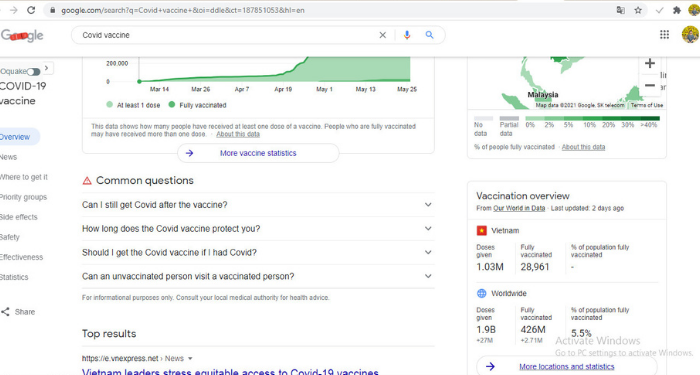
Task: Click the 'Mar 14' chart axis label
Action: coord(159,89)
